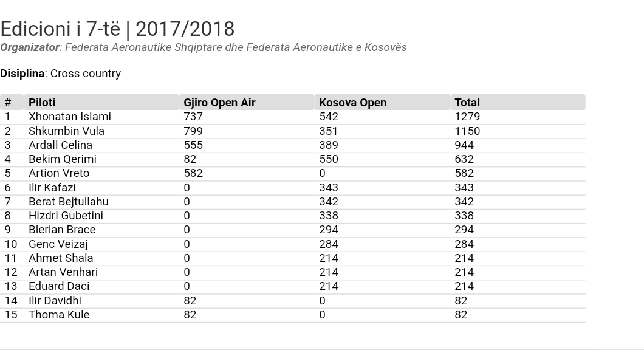
Task: Click the Gjiro Open Air column header
Action: [x=219, y=102]
